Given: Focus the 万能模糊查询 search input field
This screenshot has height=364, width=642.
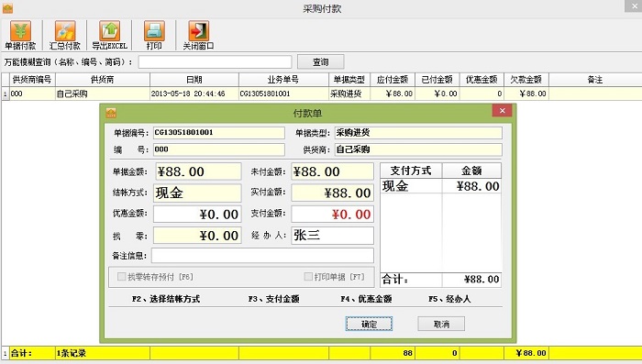Looking at the screenshot, I should click(x=215, y=62).
